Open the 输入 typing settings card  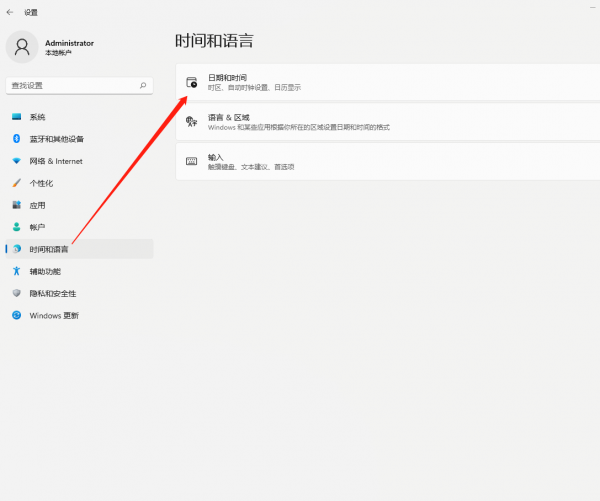388,161
